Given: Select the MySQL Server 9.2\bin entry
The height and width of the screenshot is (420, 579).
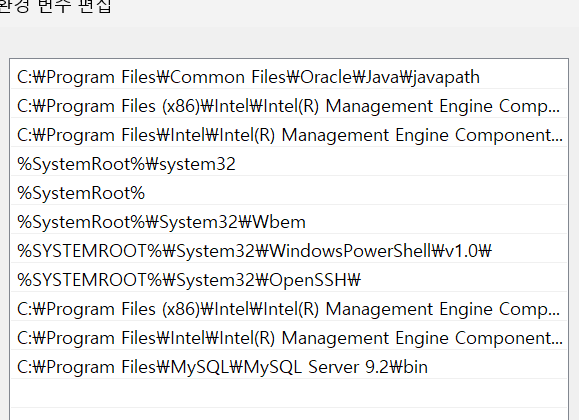Looking at the screenshot, I should pyautogui.click(x=289, y=367).
